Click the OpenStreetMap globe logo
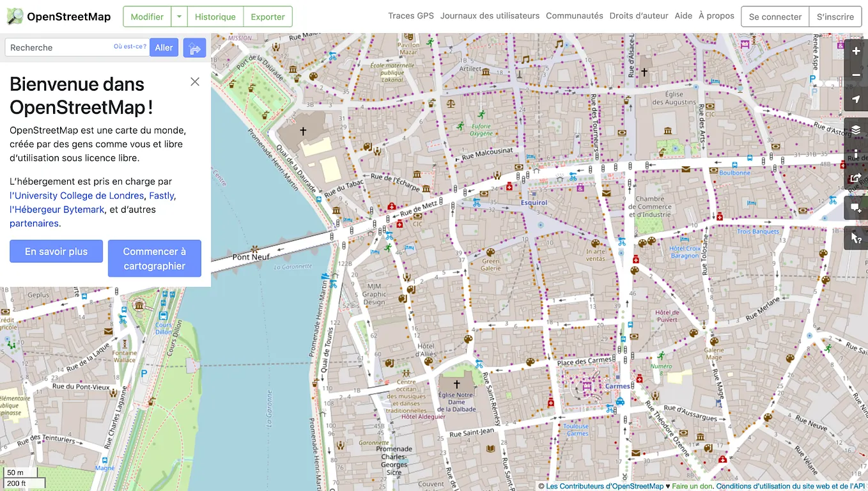Image resolution: width=868 pixels, height=491 pixels. (14, 16)
